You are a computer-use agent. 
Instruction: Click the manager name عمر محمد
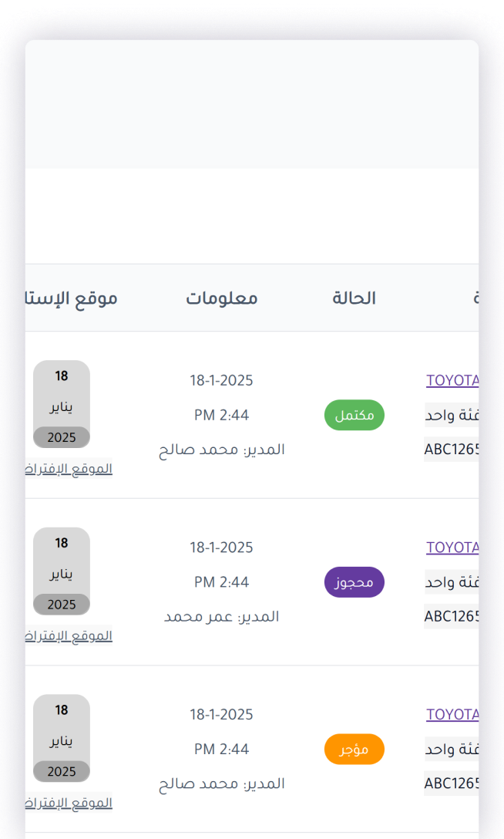[222, 616]
